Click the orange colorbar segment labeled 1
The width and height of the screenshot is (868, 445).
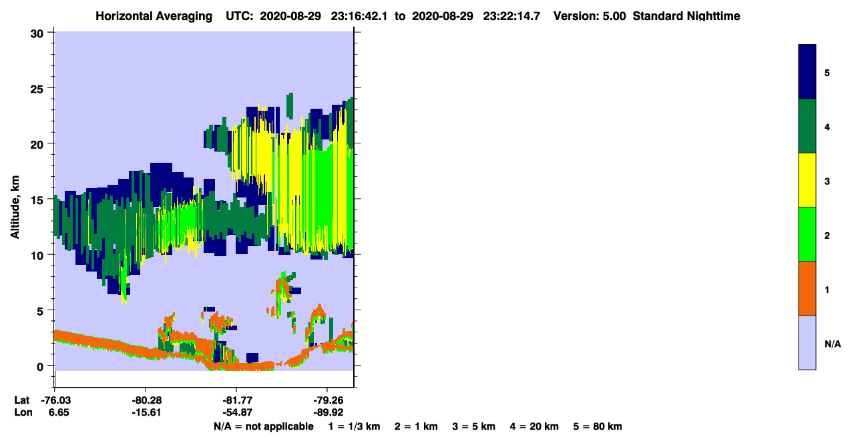[807, 288]
